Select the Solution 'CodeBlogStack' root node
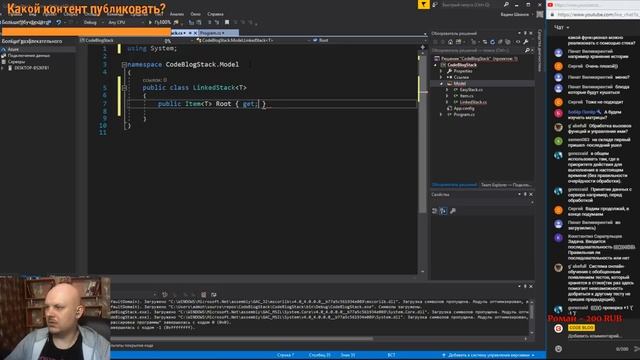Screen dimensions: 640x360 (x=479, y=59)
